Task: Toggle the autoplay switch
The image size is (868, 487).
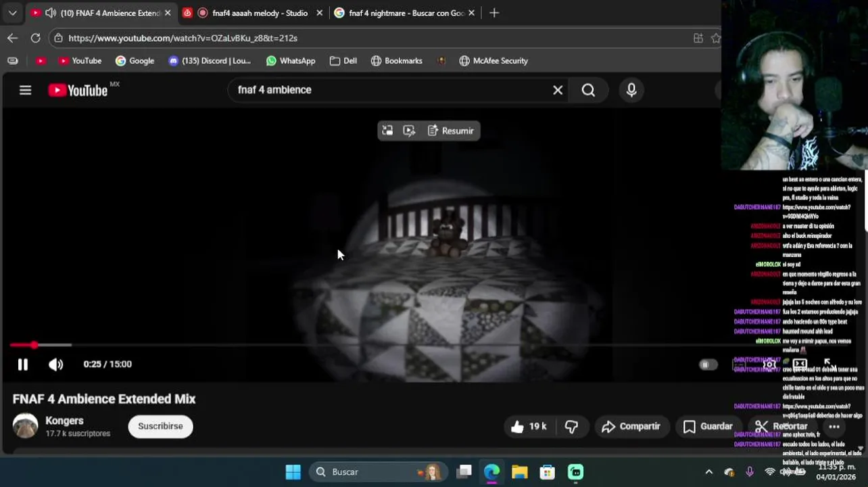Action: (707, 365)
